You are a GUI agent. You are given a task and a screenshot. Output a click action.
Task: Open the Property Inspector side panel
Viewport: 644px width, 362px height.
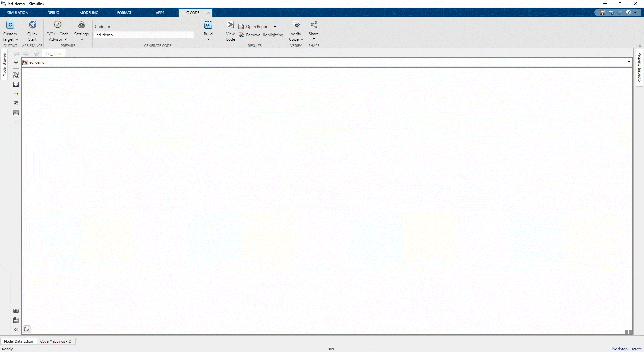(639, 68)
